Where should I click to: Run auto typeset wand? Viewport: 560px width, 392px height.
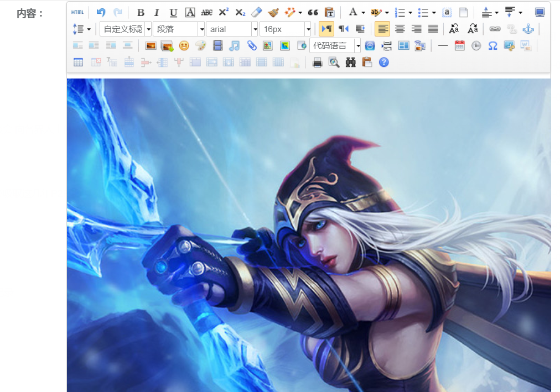290,13
